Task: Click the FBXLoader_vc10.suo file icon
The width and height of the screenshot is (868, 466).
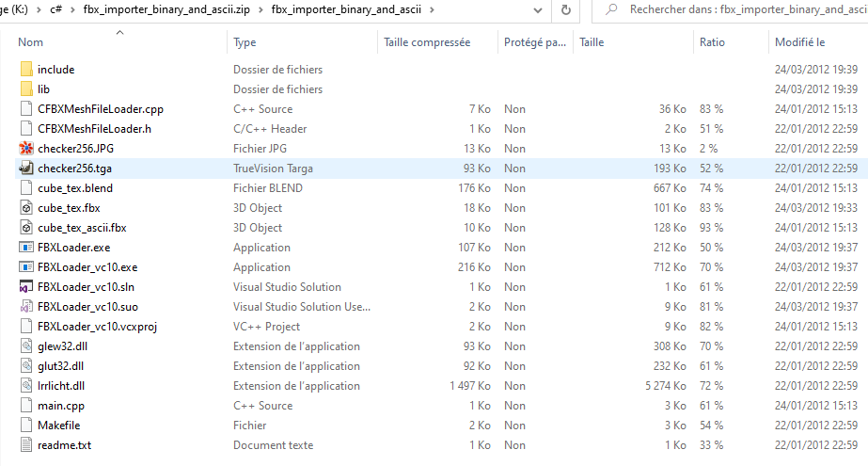Action: point(26,307)
